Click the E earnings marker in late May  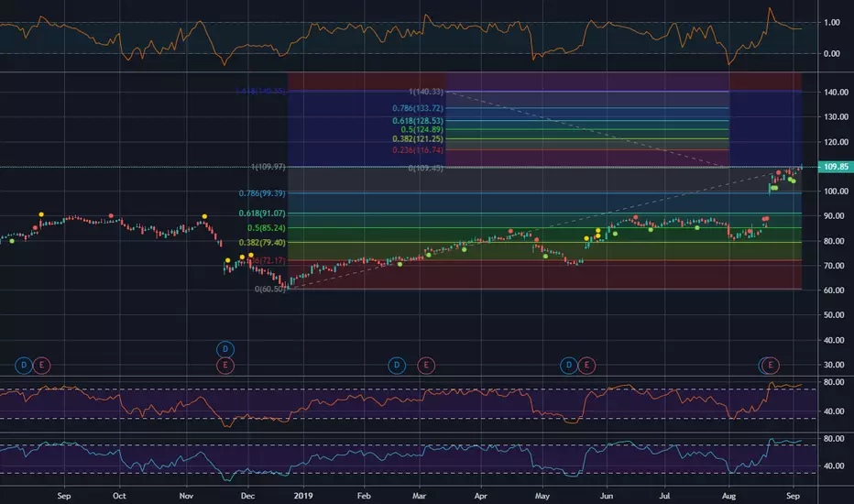(x=586, y=366)
